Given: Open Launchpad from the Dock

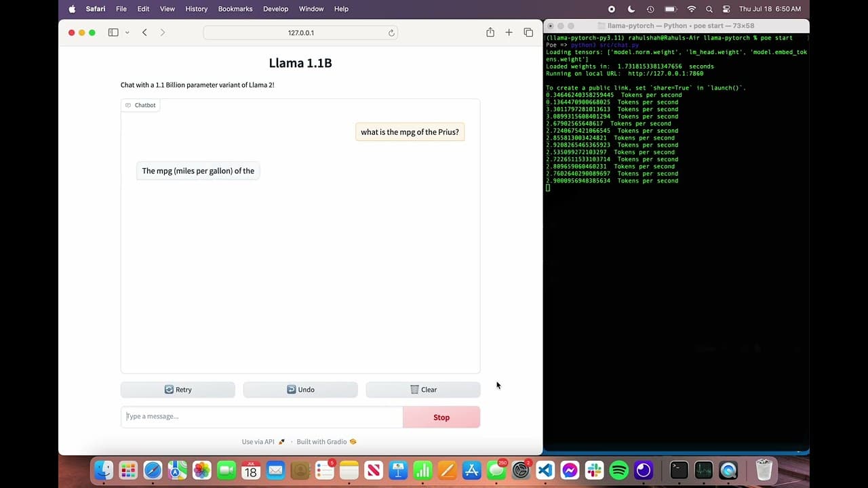Looking at the screenshot, I should coord(128,470).
